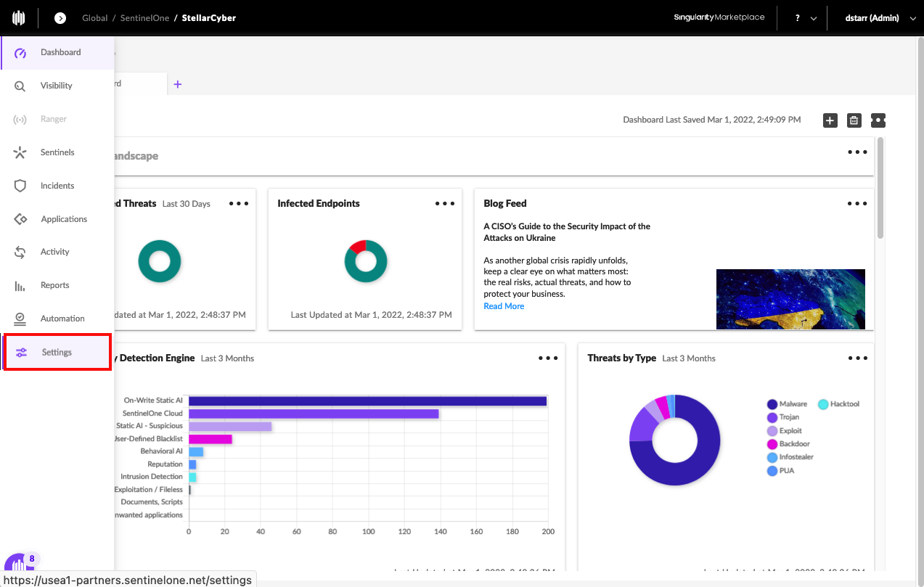This screenshot has height=587, width=924.
Task: Expand the help question mark dropdown
Action: coord(805,18)
